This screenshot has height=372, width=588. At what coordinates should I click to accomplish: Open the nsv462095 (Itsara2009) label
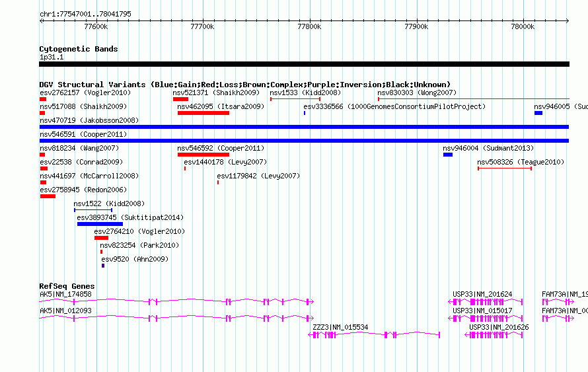click(221, 106)
